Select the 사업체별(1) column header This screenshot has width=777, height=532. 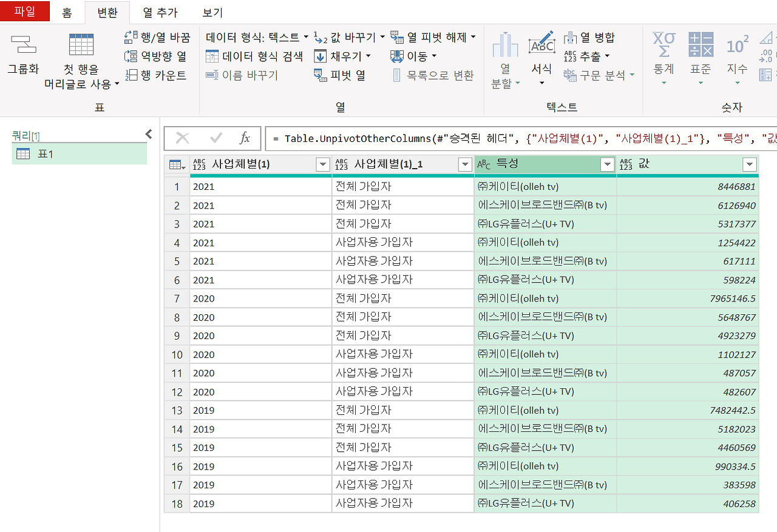pos(261,164)
